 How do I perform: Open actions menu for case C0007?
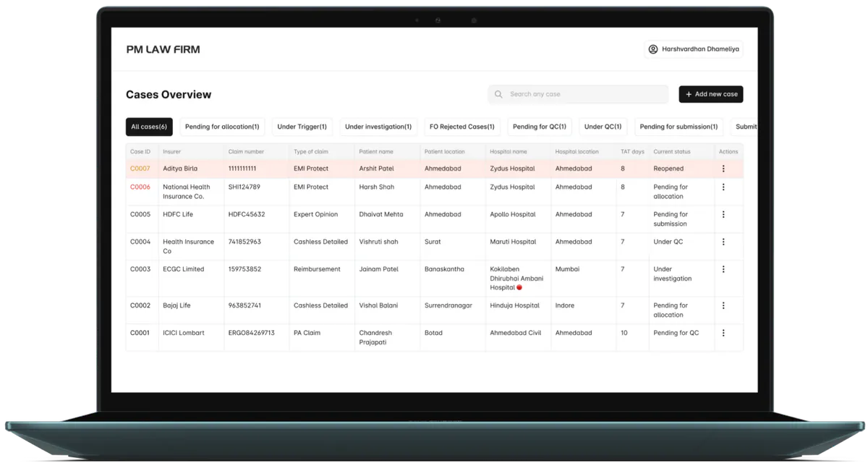point(723,169)
